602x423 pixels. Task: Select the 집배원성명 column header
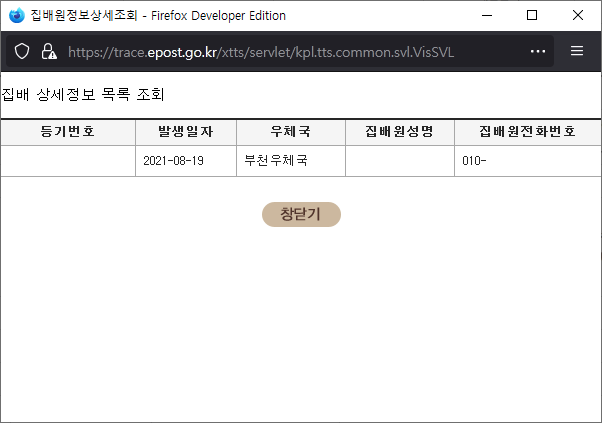(400, 132)
